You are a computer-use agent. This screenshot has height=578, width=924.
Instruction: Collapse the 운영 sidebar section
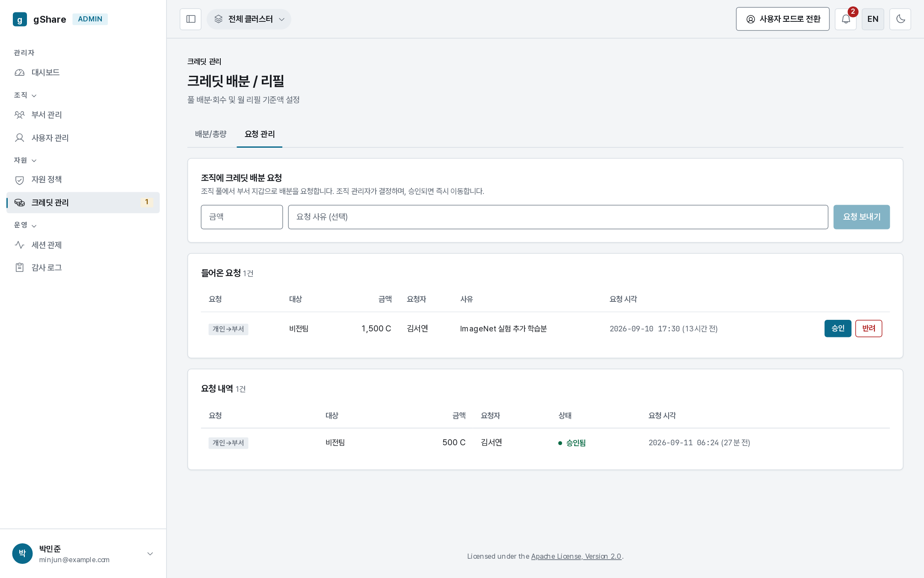(x=25, y=225)
